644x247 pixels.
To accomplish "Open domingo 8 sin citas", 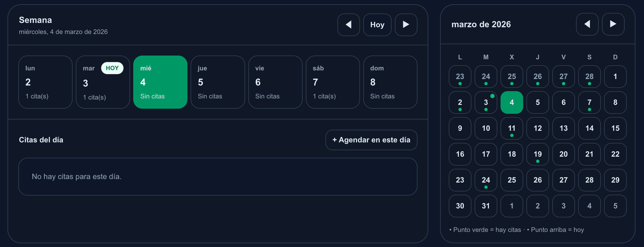I will pos(390,82).
